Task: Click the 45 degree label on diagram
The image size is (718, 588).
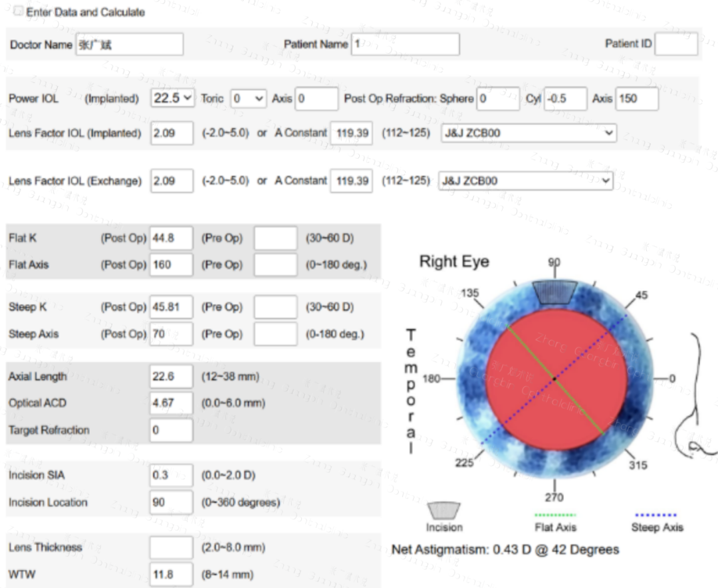Action: coord(642,295)
